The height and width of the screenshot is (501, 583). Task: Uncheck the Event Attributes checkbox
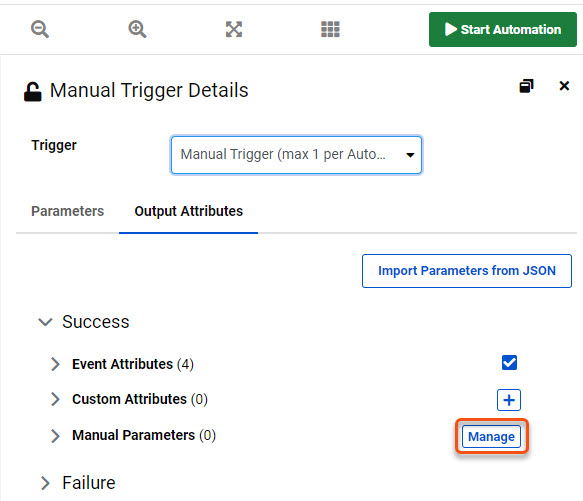(x=509, y=363)
